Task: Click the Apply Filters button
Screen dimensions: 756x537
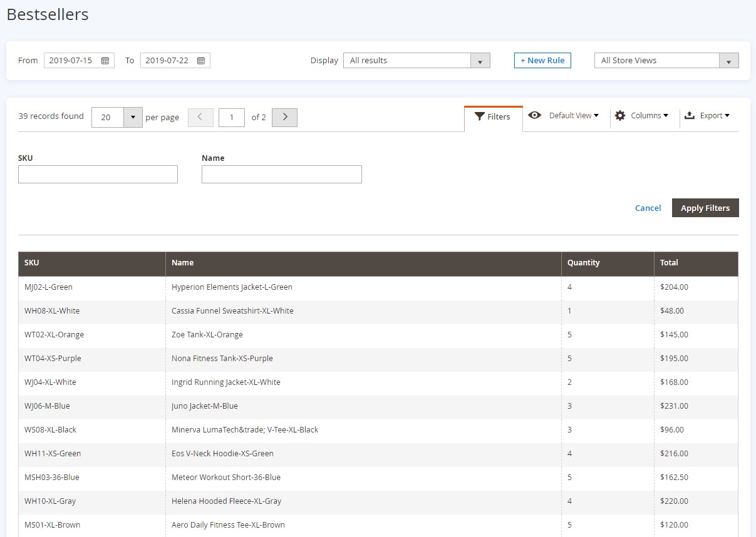Action: tap(705, 208)
